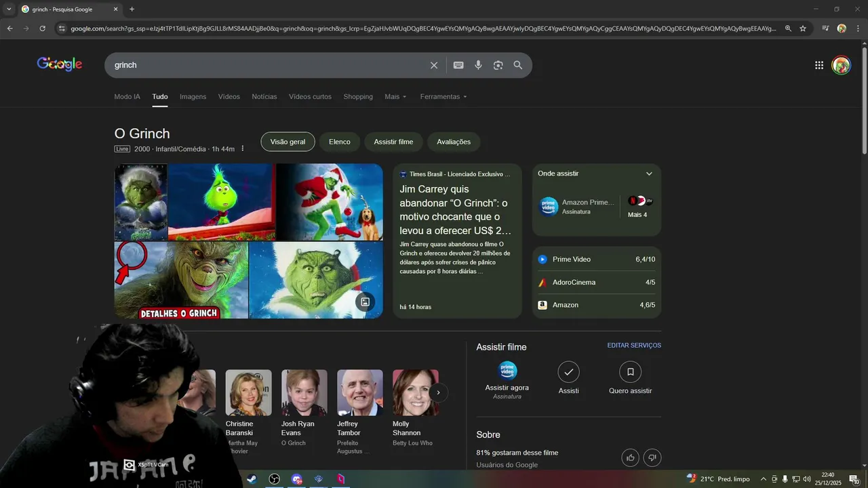868x488 pixels.
Task: Click Assistir agora on Prime Video
Action: 507,380
